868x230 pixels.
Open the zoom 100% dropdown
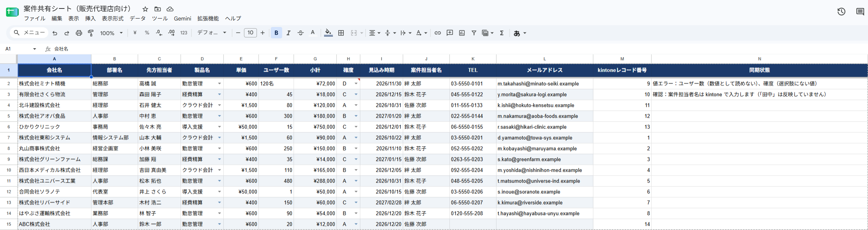click(x=111, y=33)
